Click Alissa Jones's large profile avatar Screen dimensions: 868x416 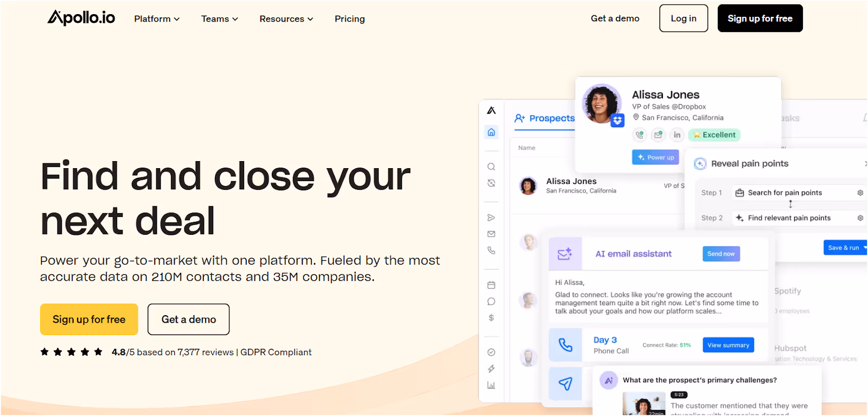click(x=602, y=104)
